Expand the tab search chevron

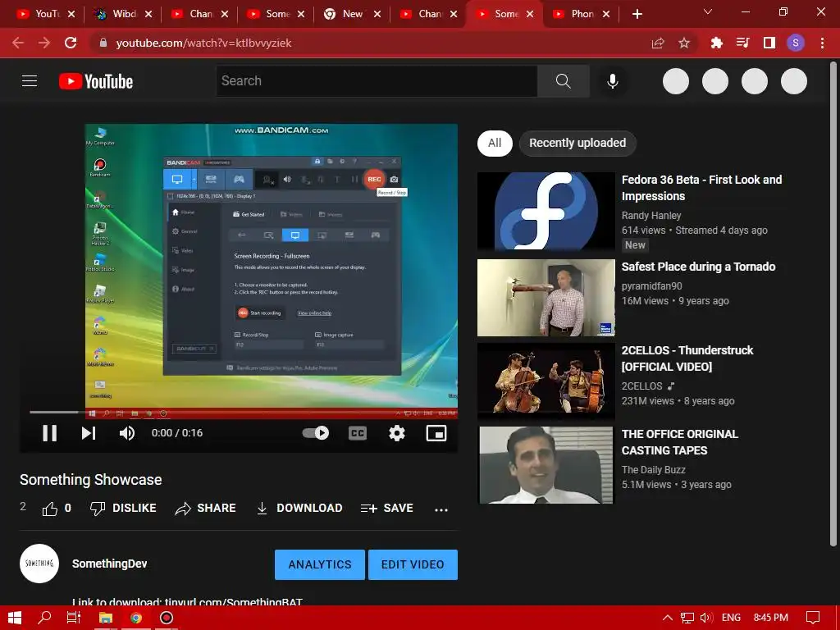pos(707,11)
